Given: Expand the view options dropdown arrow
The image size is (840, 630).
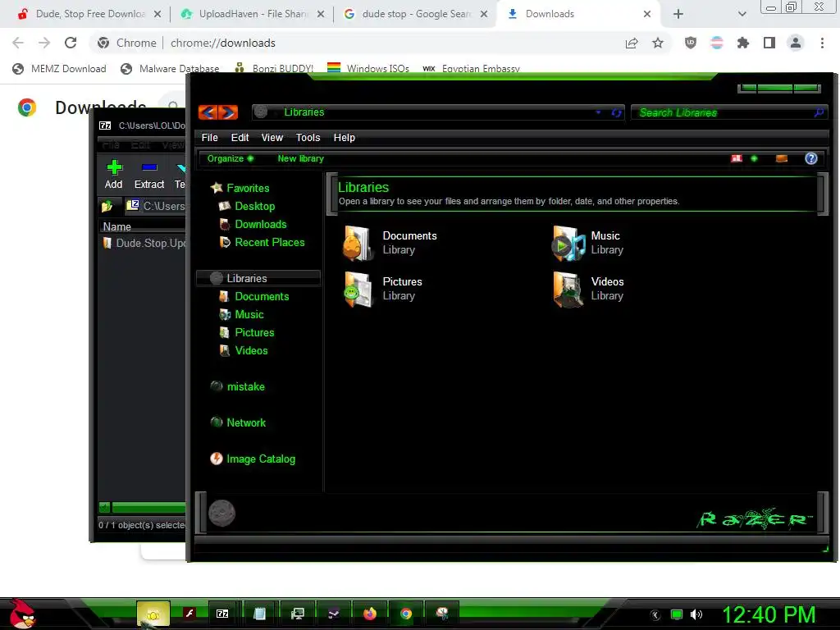Looking at the screenshot, I should pyautogui.click(x=754, y=158).
